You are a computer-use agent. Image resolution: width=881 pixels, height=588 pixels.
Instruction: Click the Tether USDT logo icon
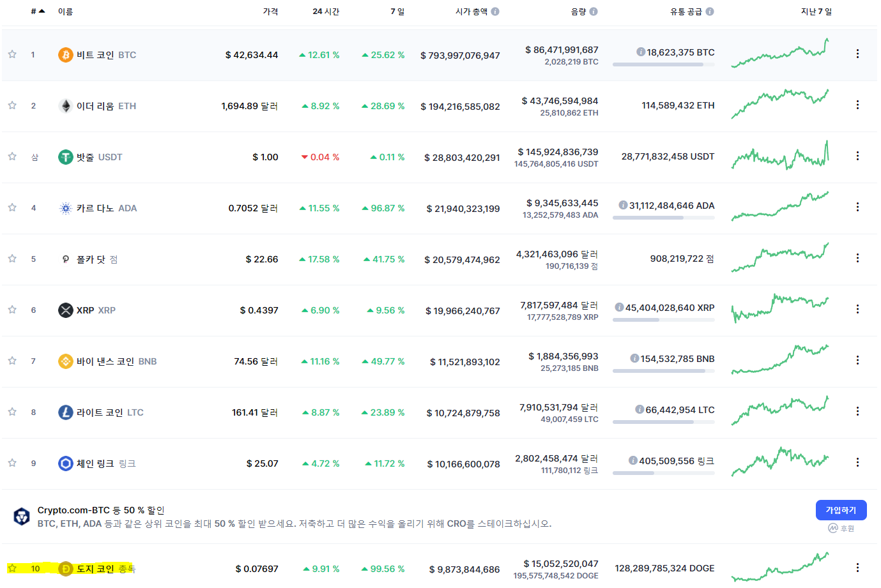[66, 157]
